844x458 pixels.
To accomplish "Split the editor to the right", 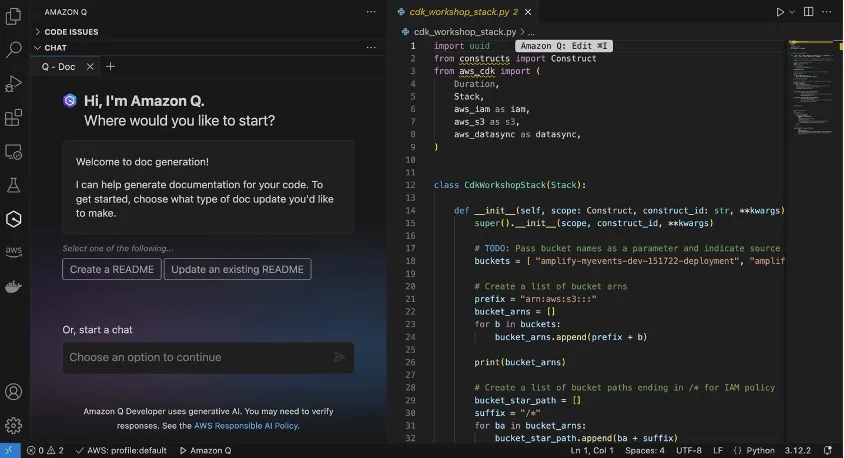I will 808,12.
